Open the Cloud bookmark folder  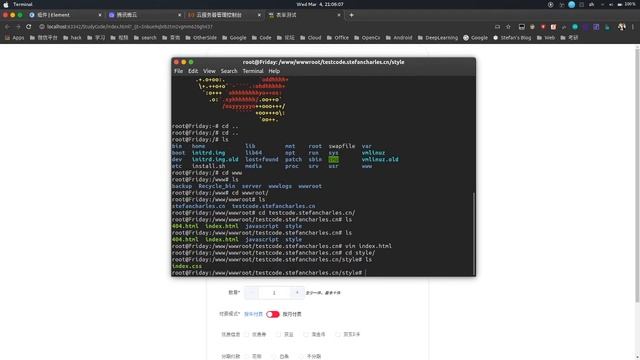coord(311,38)
